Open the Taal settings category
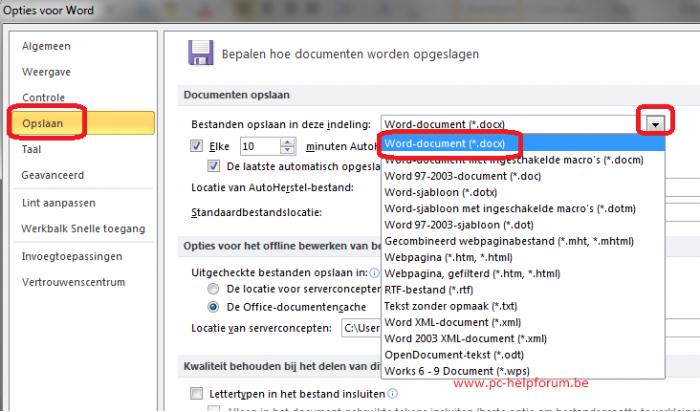Viewport: 700px width, 412px height. (31, 149)
